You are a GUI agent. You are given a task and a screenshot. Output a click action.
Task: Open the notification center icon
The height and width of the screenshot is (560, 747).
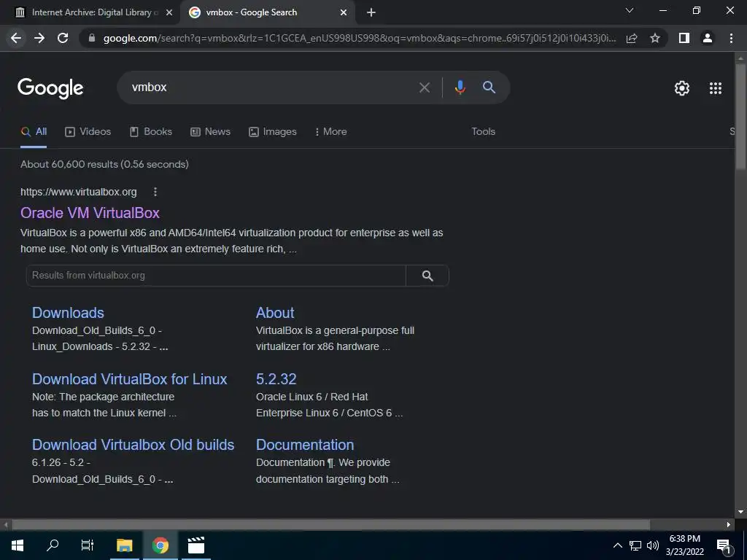[724, 546]
